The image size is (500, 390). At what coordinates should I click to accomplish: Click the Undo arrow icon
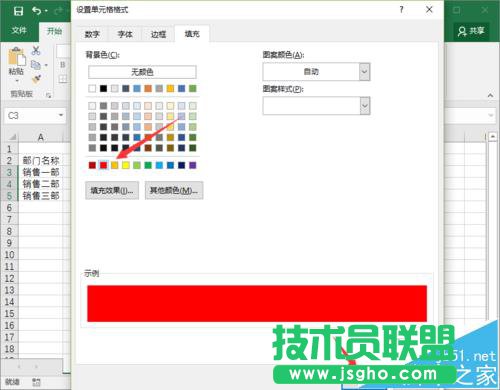(x=36, y=11)
